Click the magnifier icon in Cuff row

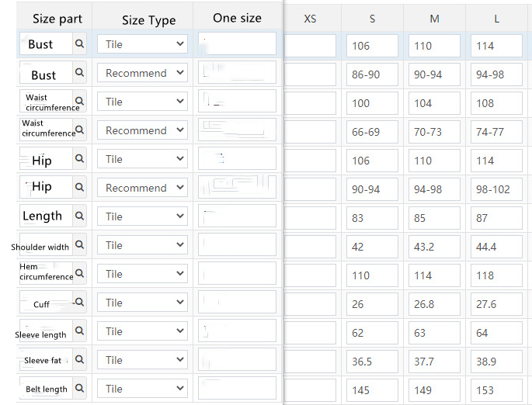pos(79,303)
